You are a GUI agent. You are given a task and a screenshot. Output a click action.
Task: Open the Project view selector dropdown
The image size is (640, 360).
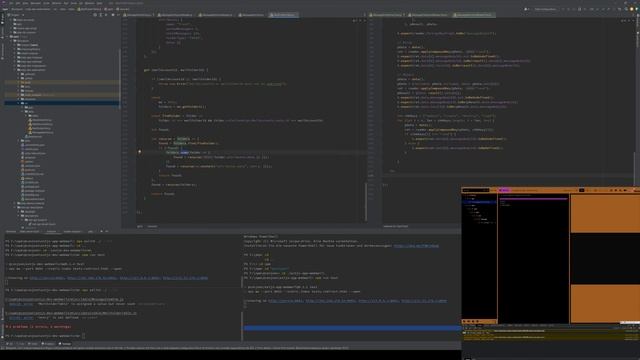pos(16,15)
